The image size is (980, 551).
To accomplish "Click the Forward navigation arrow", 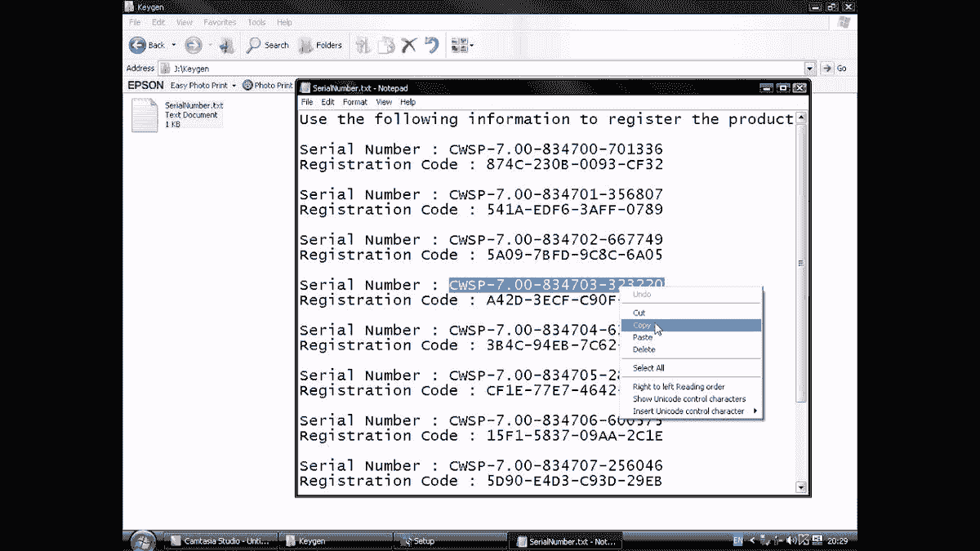I will coord(193,46).
